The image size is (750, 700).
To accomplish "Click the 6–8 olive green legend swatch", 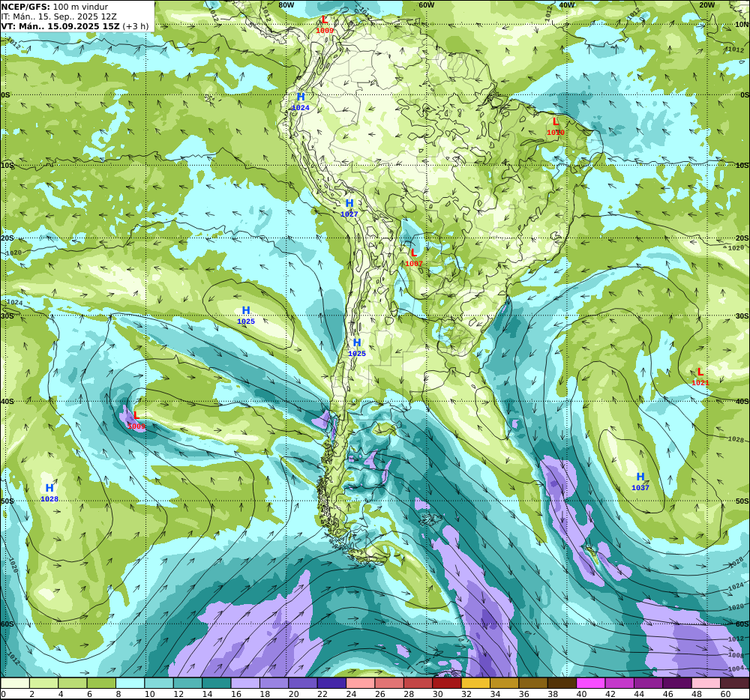I will click(x=101, y=683).
